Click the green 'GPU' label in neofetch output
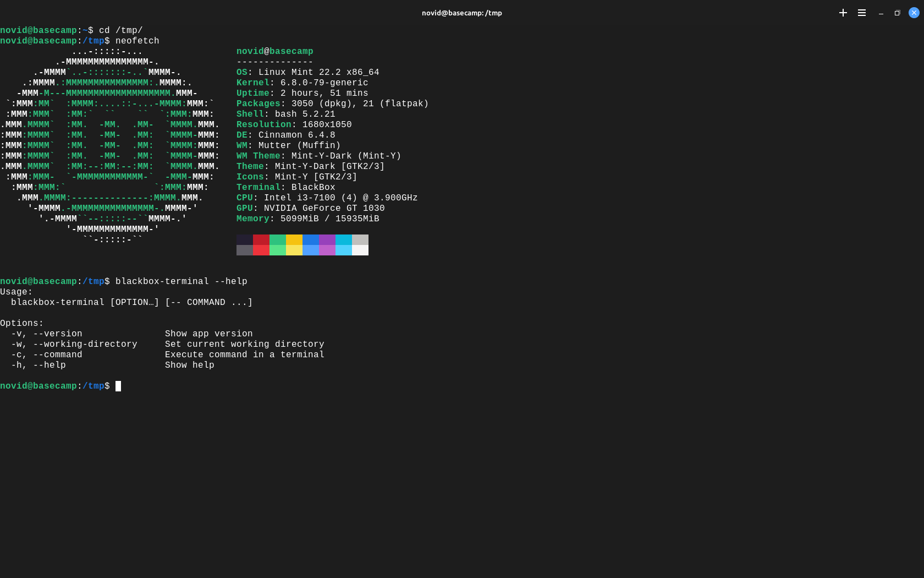Viewport: 924px width, 578px height. (244, 208)
